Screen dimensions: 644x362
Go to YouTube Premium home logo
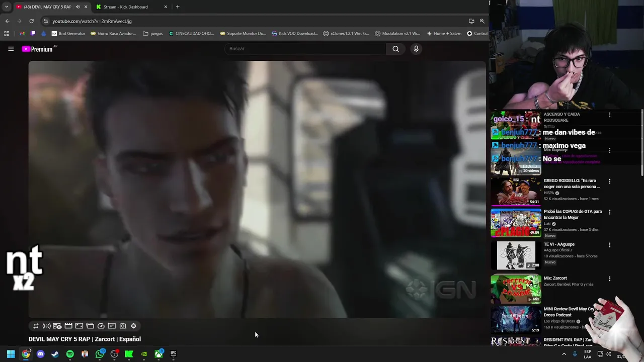tap(37, 49)
